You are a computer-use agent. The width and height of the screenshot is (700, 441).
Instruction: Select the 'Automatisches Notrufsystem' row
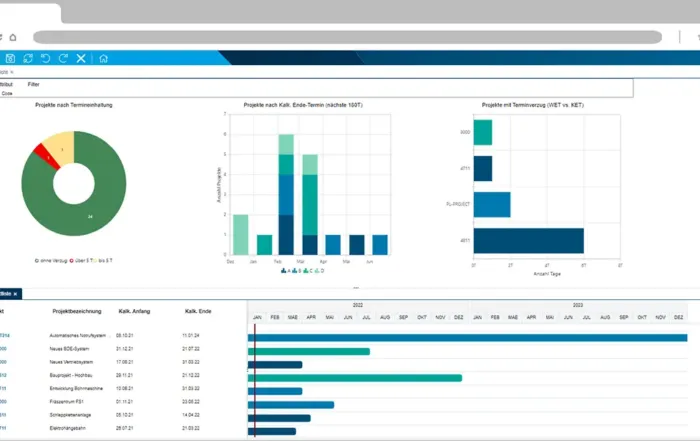click(123, 335)
